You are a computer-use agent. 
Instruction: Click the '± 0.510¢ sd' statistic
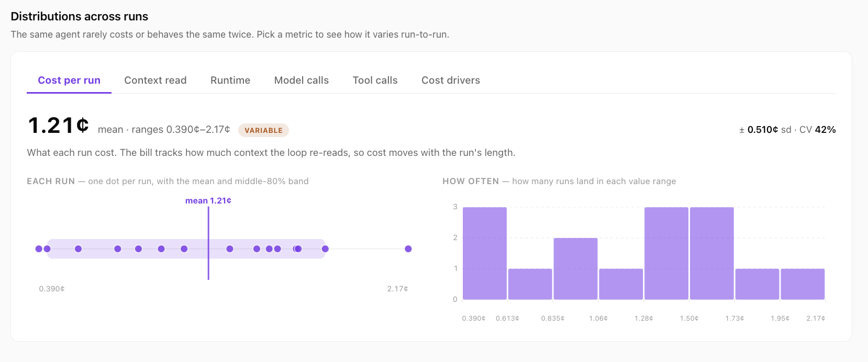coord(765,130)
